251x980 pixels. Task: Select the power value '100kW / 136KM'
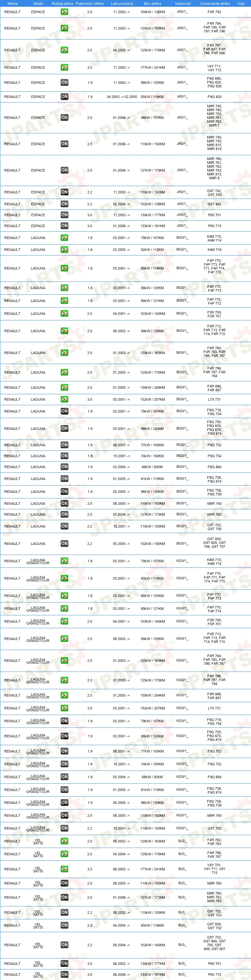click(152, 12)
